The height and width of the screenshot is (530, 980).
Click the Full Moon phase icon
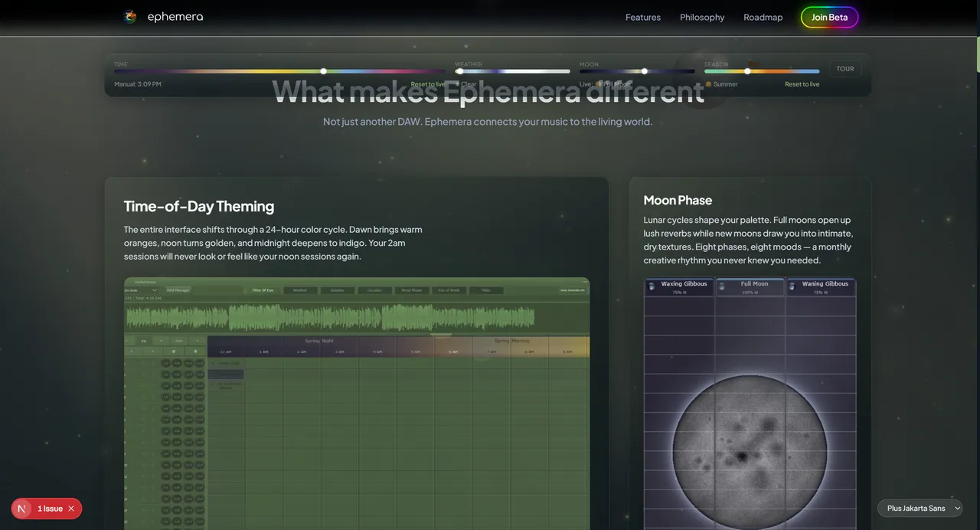point(722,286)
